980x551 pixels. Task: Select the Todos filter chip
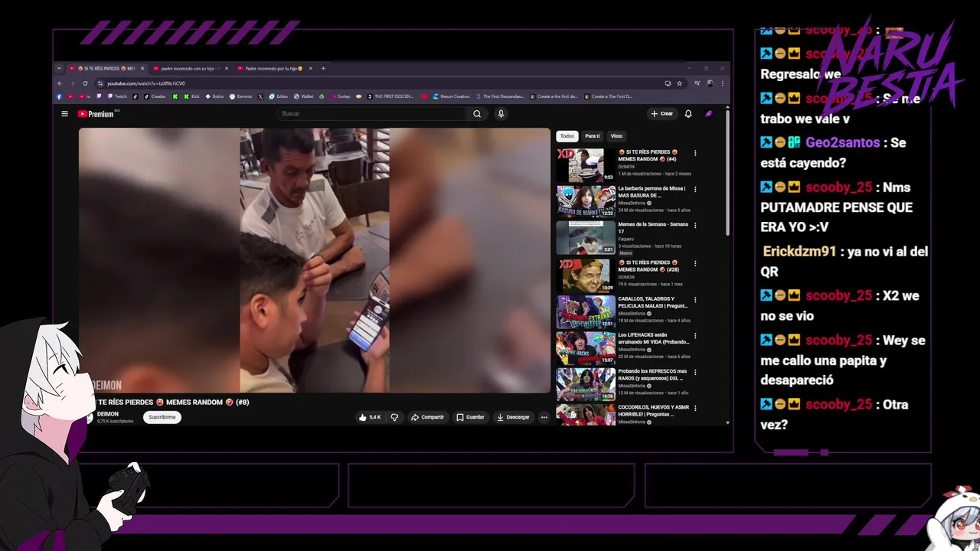tap(567, 136)
